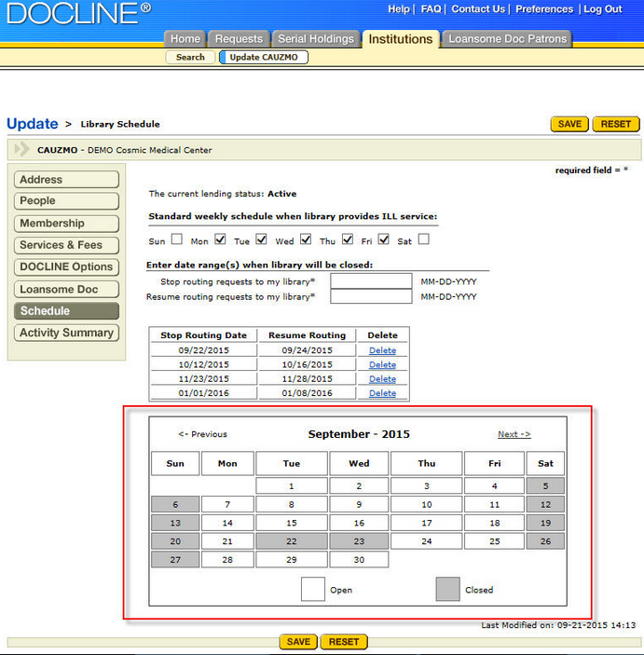Click the 01/08/2016 resume routing cell
This screenshot has height=655, width=644.
308,392
